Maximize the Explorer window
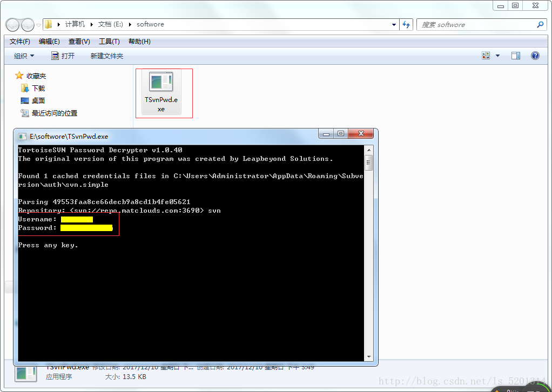 click(515, 5)
